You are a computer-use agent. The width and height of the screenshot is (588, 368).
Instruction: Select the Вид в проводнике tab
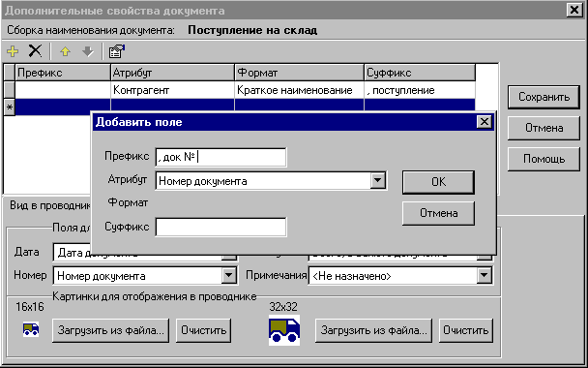pos(50,205)
